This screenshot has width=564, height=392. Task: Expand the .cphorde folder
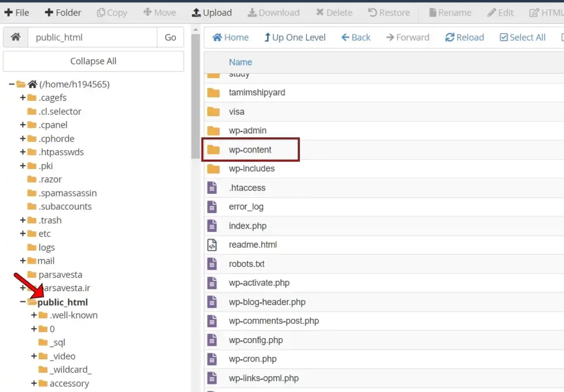23,138
